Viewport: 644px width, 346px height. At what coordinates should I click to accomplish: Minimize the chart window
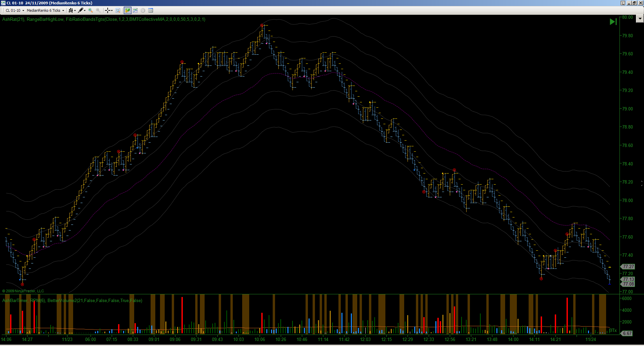[629, 3]
